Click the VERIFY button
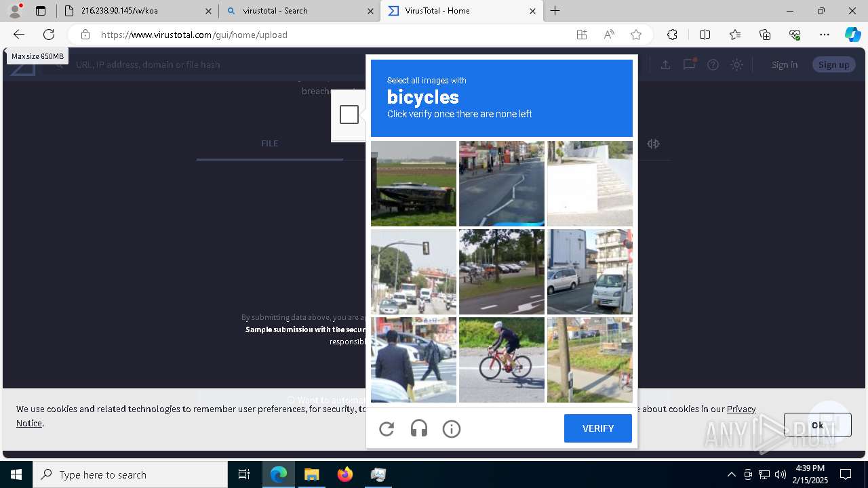The width and height of the screenshot is (868, 488). point(598,428)
